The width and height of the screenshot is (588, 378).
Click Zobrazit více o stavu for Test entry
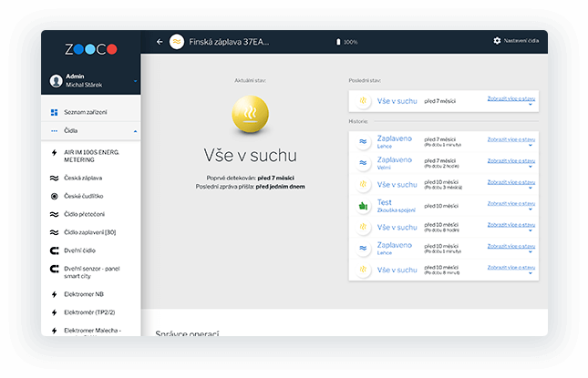click(511, 203)
